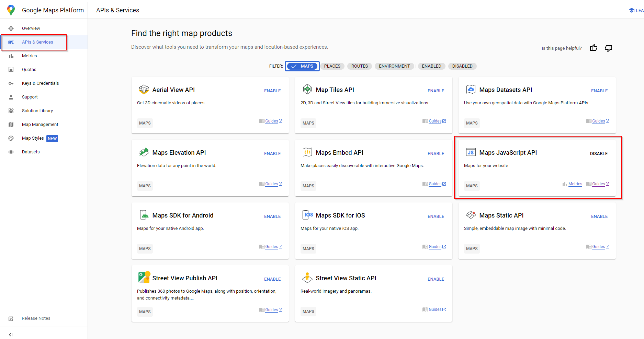
Task: Click the Street View Static API pegman icon
Action: pos(307,277)
